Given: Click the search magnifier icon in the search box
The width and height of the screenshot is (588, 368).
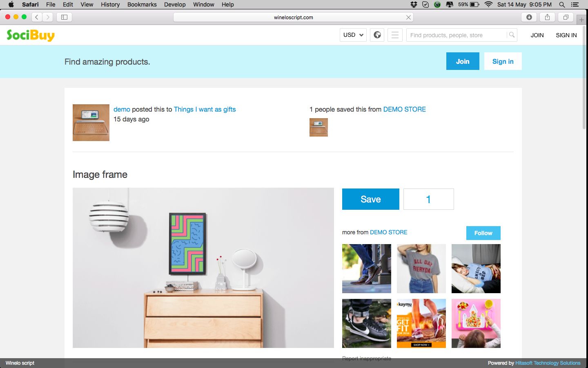Looking at the screenshot, I should point(512,35).
